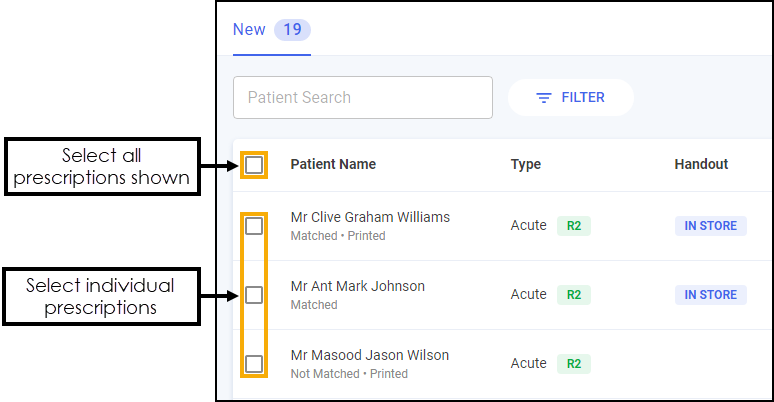This screenshot has height=402, width=774.
Task: Open the FILTER options button
Action: click(x=571, y=98)
